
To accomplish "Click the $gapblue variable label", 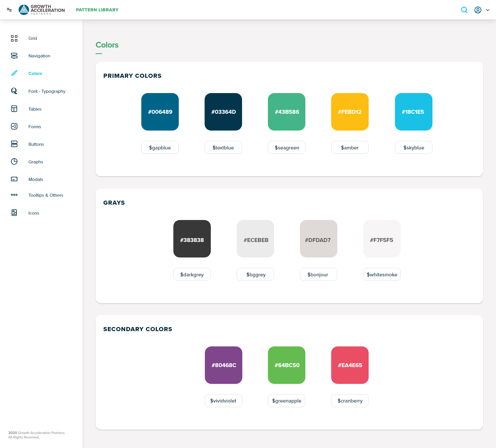I will pyautogui.click(x=160, y=148).
